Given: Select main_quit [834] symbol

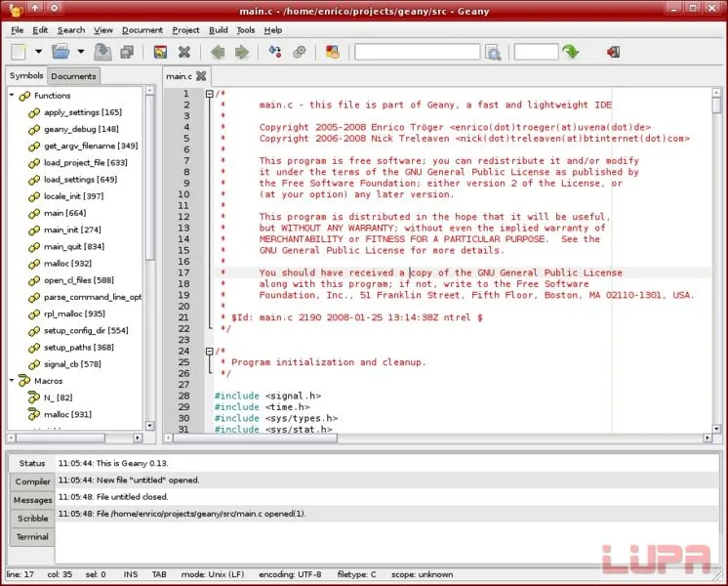Looking at the screenshot, I should point(74,246).
